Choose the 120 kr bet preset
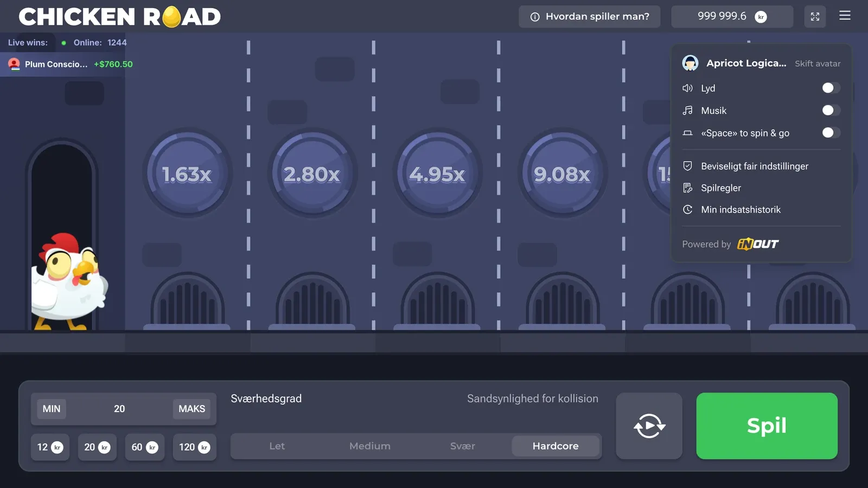Screen dimensions: 868x488 point(194,447)
